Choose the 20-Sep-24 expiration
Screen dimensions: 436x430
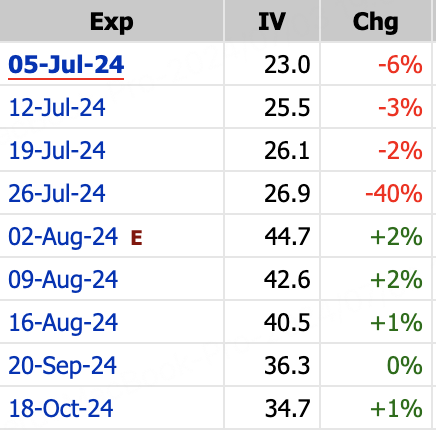[62, 366]
